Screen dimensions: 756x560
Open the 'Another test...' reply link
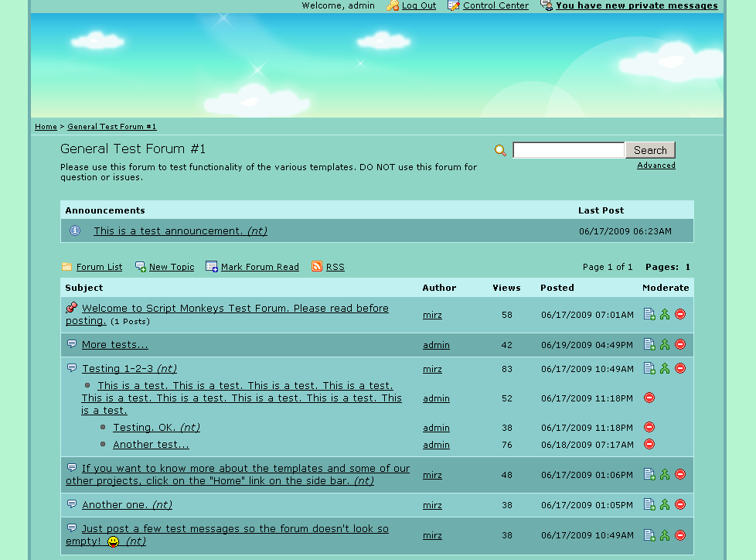(151, 445)
